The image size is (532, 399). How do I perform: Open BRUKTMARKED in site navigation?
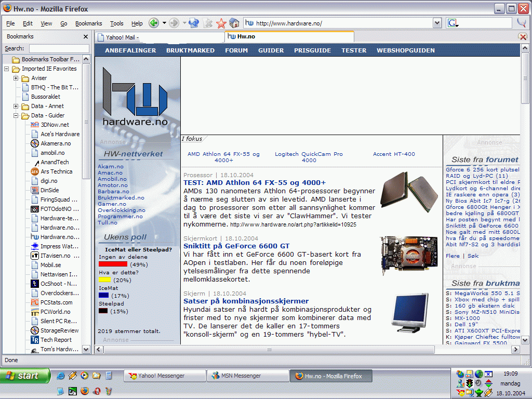tap(190, 50)
